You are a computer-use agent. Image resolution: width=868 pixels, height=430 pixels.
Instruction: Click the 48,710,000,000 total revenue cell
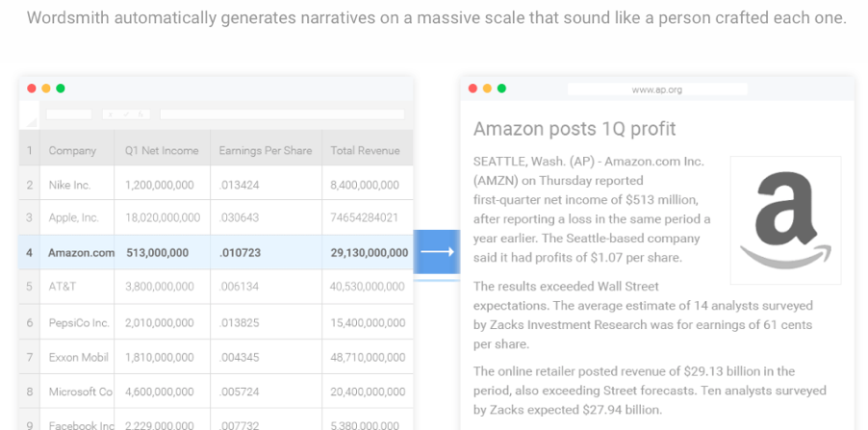[368, 357]
